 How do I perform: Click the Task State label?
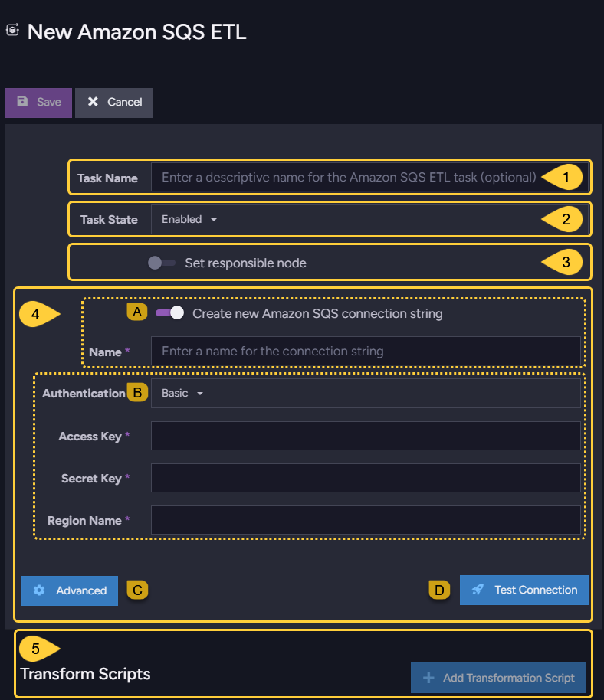[x=109, y=220]
